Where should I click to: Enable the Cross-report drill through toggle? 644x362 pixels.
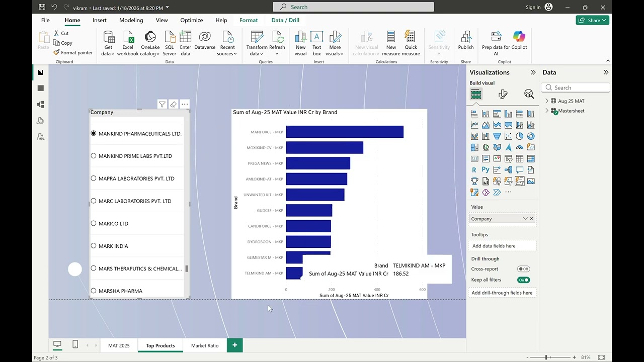click(x=524, y=269)
